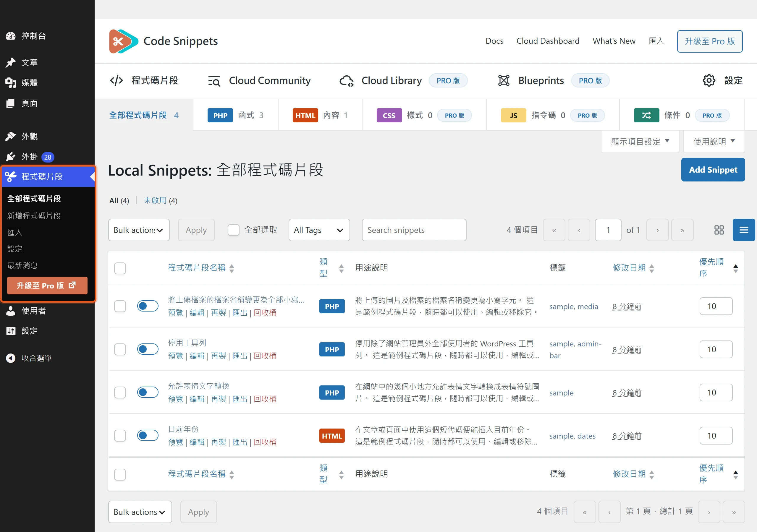Select the 全部程式碼片段 4 tab
Viewport: 757px width, 532px height.
coord(144,115)
